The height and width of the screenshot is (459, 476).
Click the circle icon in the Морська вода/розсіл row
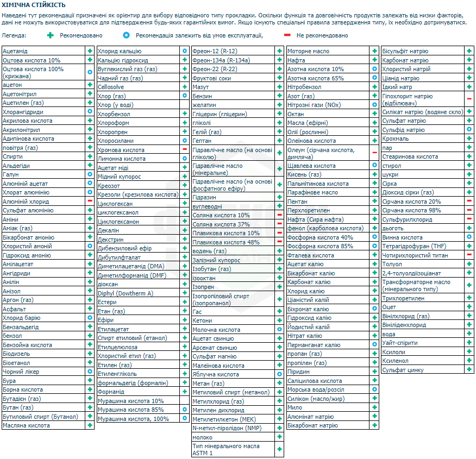tap(374, 389)
